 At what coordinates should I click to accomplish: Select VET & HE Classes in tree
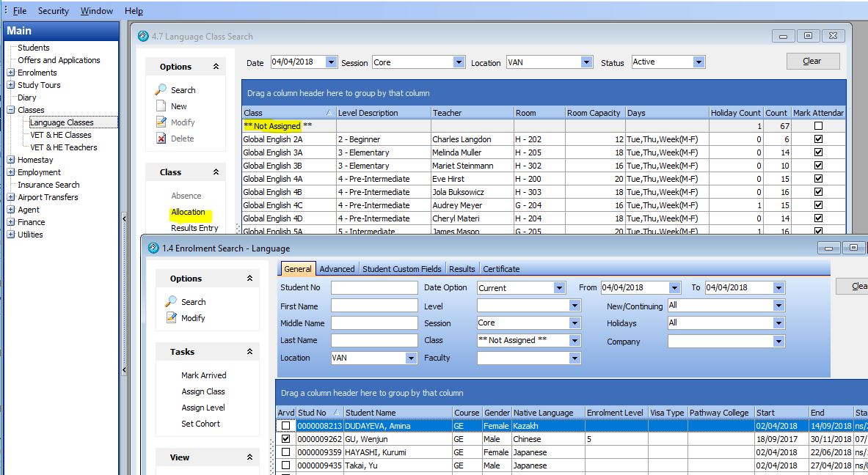60,135
